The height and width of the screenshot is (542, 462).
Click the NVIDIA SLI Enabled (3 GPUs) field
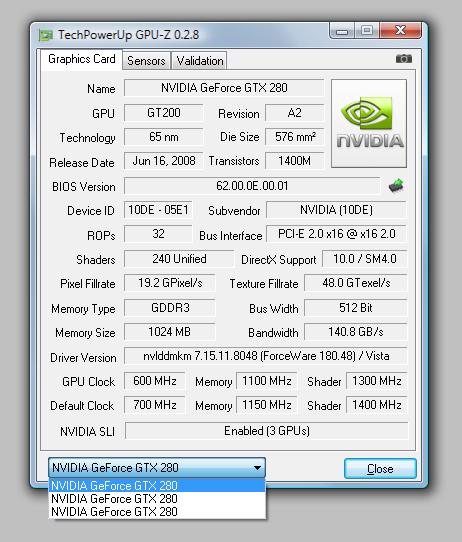(x=266, y=431)
